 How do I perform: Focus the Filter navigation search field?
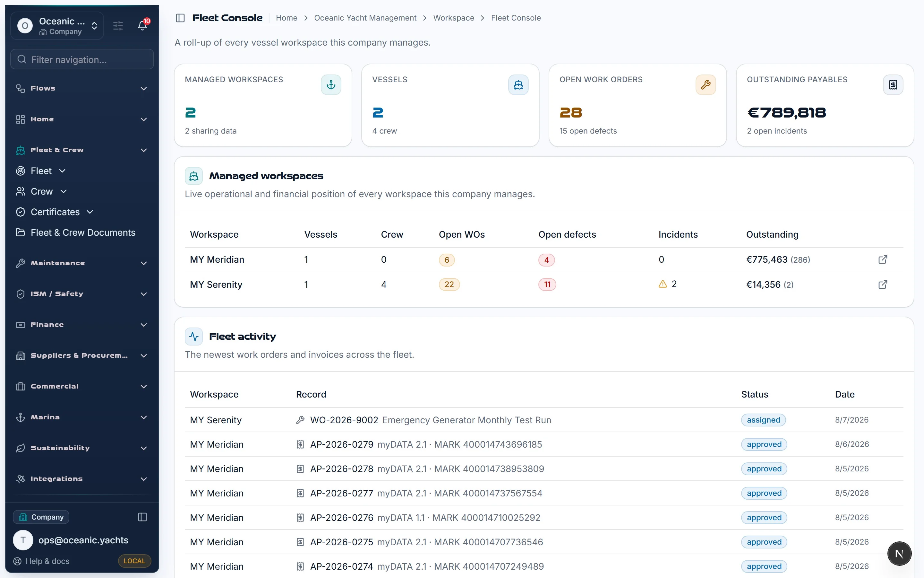pos(82,59)
